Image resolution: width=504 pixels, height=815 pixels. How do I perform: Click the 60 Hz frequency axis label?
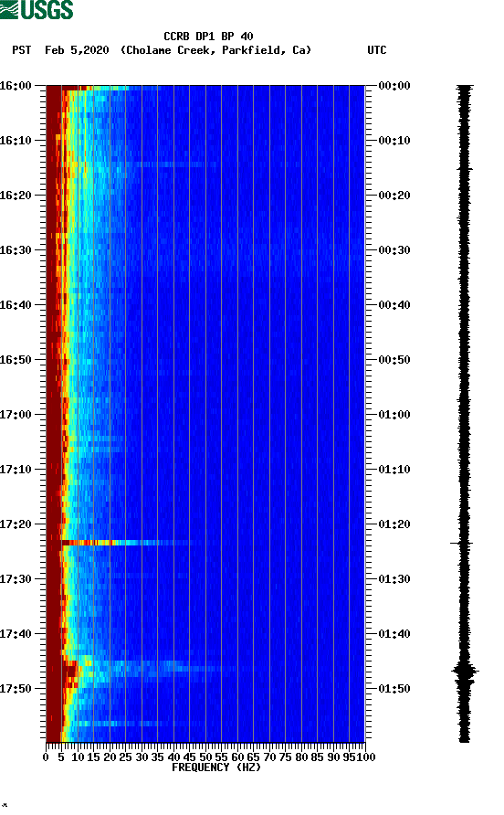click(x=237, y=757)
